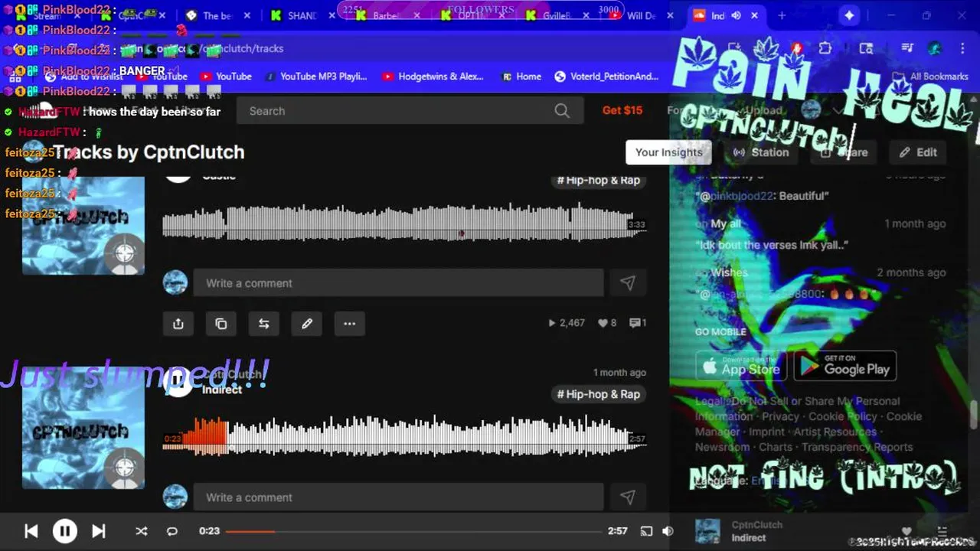980x551 pixels.
Task: Pause playback in the bottom player bar
Action: click(64, 531)
